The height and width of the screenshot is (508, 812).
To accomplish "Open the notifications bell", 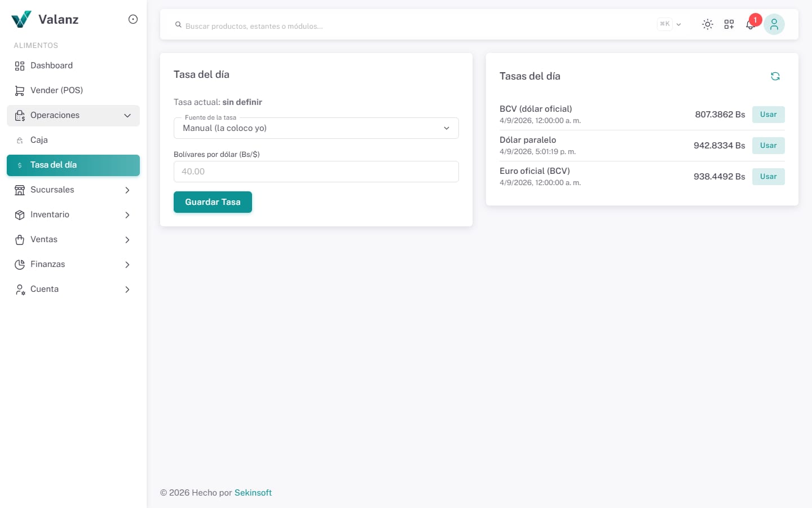I will [750, 24].
